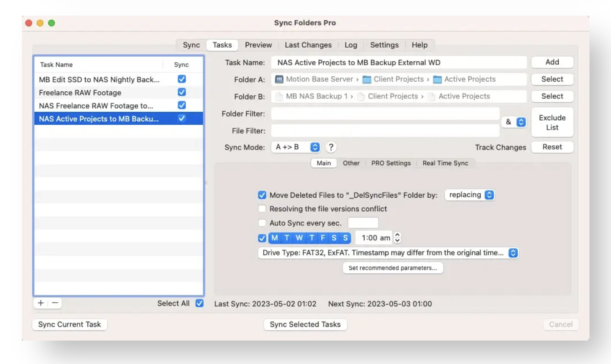Click Client Projects folder icon in Folder A

(366, 80)
